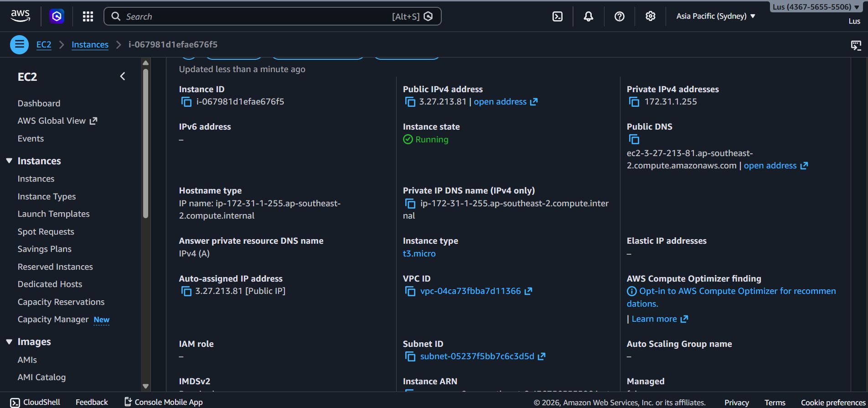
Task: Collapse the Images section in the sidebar
Action: 9,342
